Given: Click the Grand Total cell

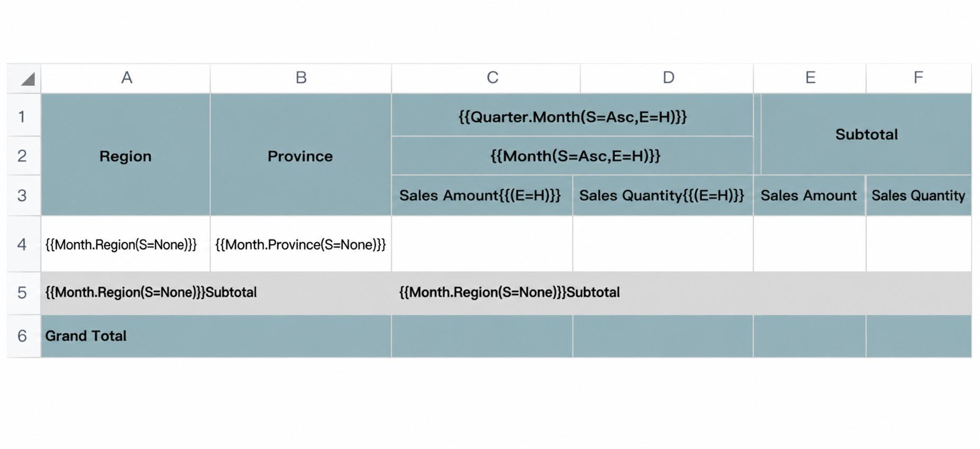Looking at the screenshot, I should pos(216,336).
